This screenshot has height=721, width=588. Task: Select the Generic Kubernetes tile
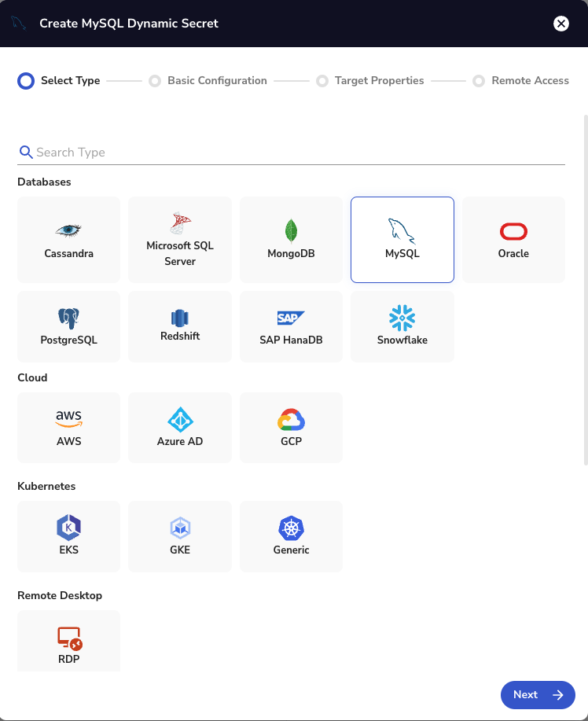(291, 536)
